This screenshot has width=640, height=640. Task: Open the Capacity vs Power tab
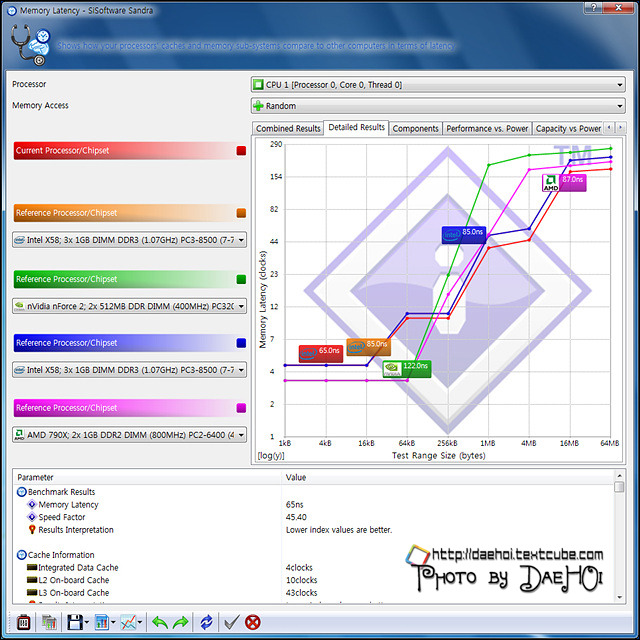point(568,129)
